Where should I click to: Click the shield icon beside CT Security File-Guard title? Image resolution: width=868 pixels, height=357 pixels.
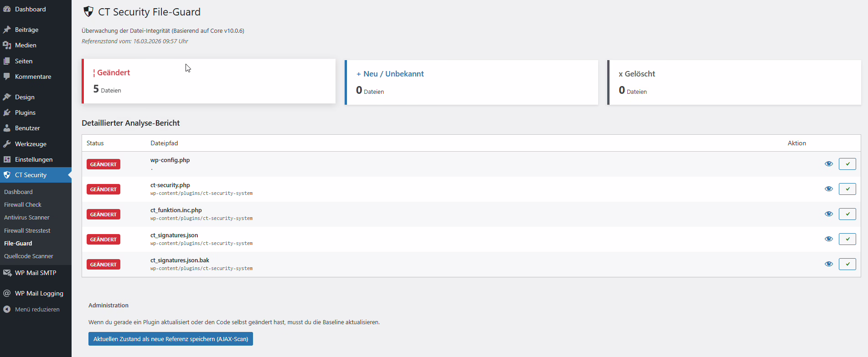(x=88, y=12)
